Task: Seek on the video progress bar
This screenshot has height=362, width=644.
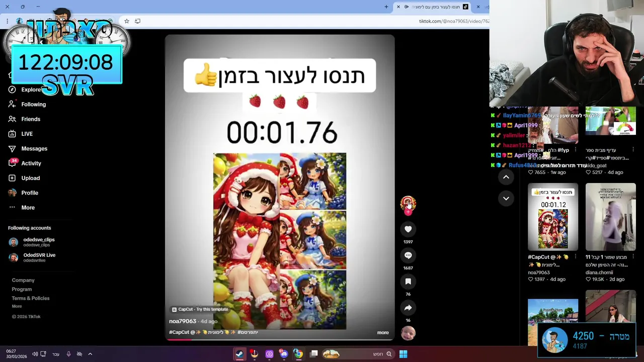Action: [x=280, y=339]
